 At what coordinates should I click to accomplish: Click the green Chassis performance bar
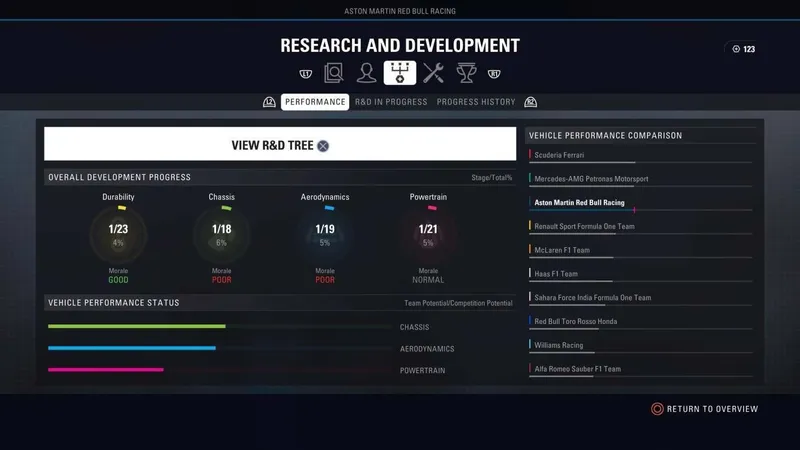137,326
